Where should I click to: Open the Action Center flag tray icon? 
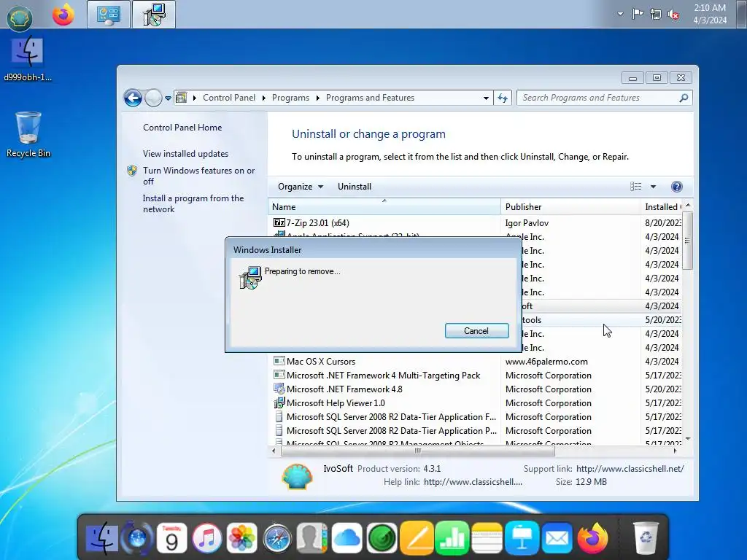[638, 14]
